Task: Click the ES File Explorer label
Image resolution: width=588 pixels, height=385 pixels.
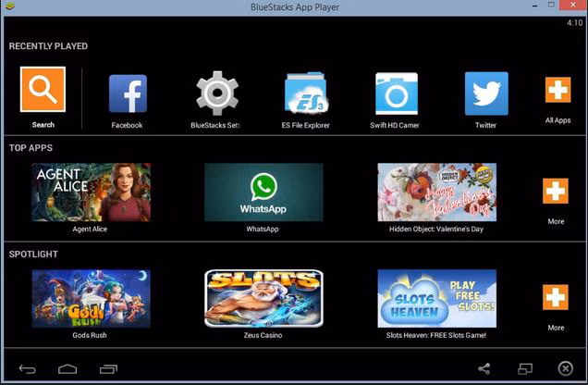Action: point(306,125)
